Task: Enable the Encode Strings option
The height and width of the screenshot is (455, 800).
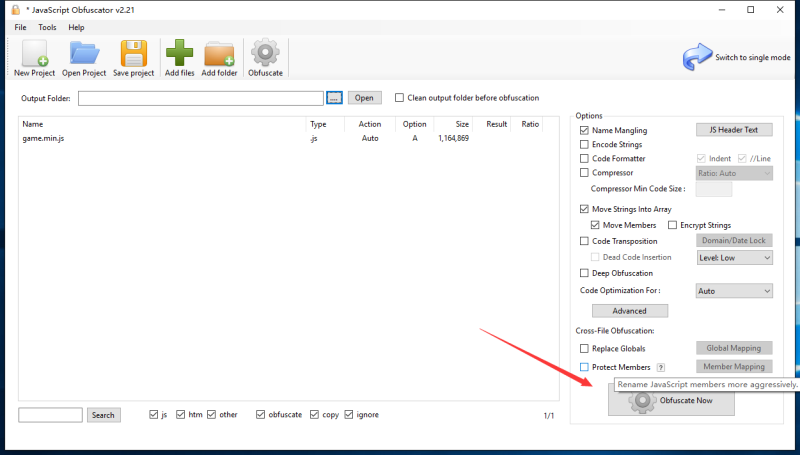Action: (x=584, y=145)
